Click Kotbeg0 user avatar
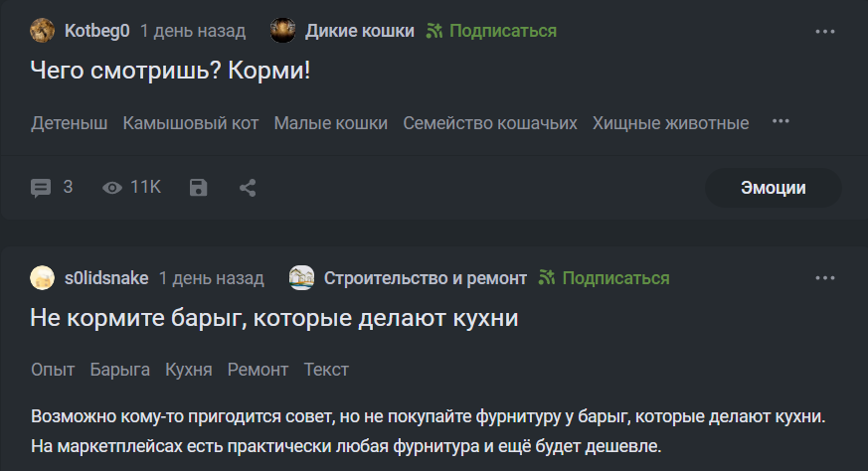The height and width of the screenshot is (471, 868). pos(43,31)
